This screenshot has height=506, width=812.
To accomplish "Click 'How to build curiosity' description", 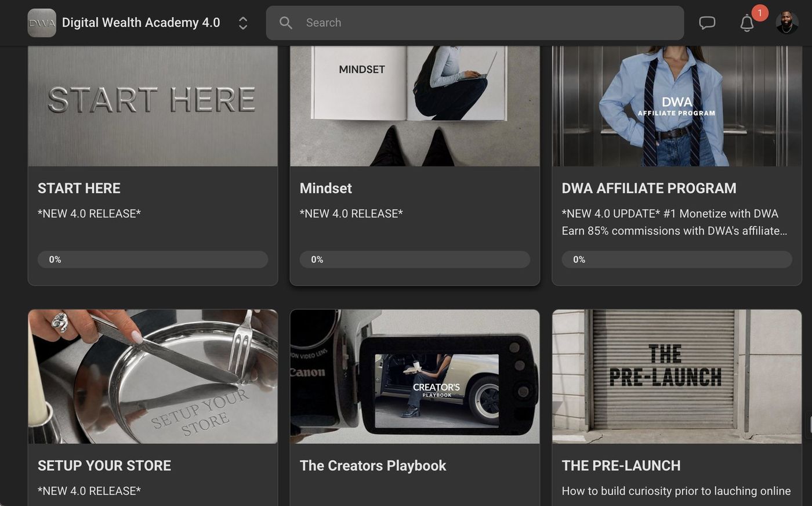I will 676,491.
